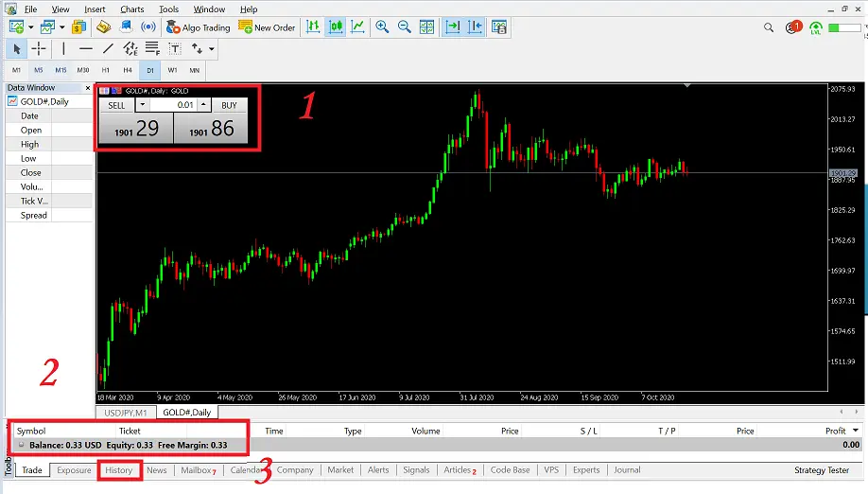Viewport: 868px width, 494px height.
Task: Click the signals broadcast icon
Action: tap(148, 27)
